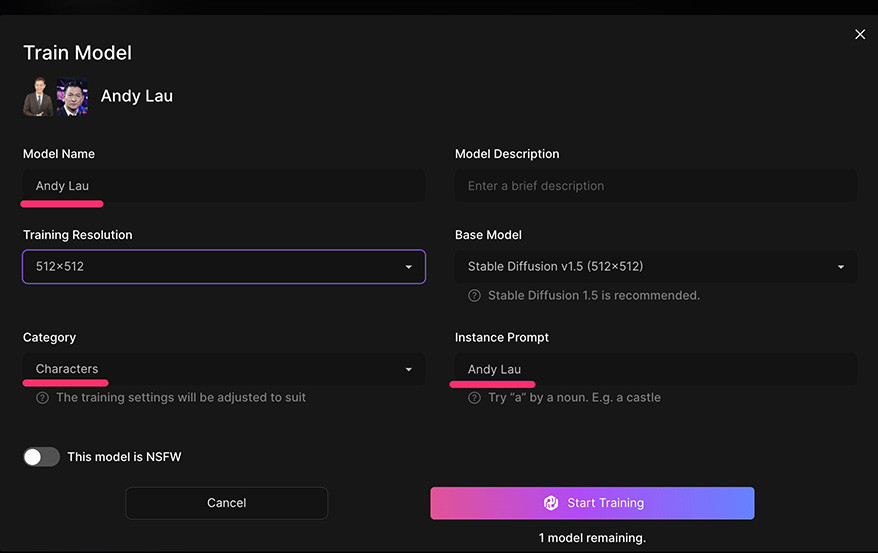This screenshot has width=878, height=553.
Task: Click the second dataset thumbnail image
Action: coord(72,97)
